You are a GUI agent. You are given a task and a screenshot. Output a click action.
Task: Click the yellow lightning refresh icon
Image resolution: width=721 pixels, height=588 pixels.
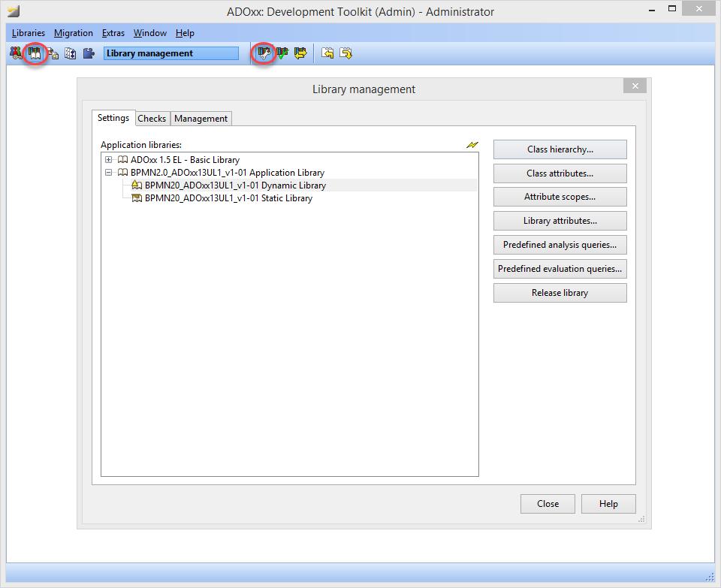(472, 145)
